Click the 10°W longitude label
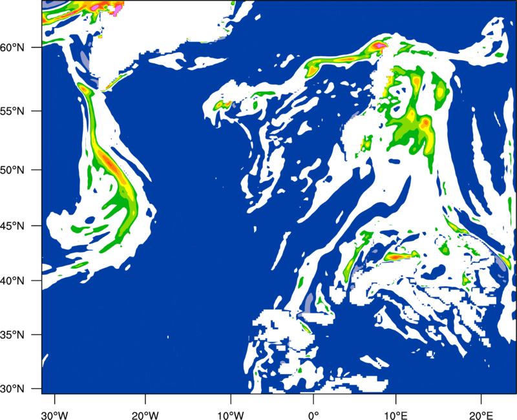Viewport: 517px width, 420px height. (230, 415)
